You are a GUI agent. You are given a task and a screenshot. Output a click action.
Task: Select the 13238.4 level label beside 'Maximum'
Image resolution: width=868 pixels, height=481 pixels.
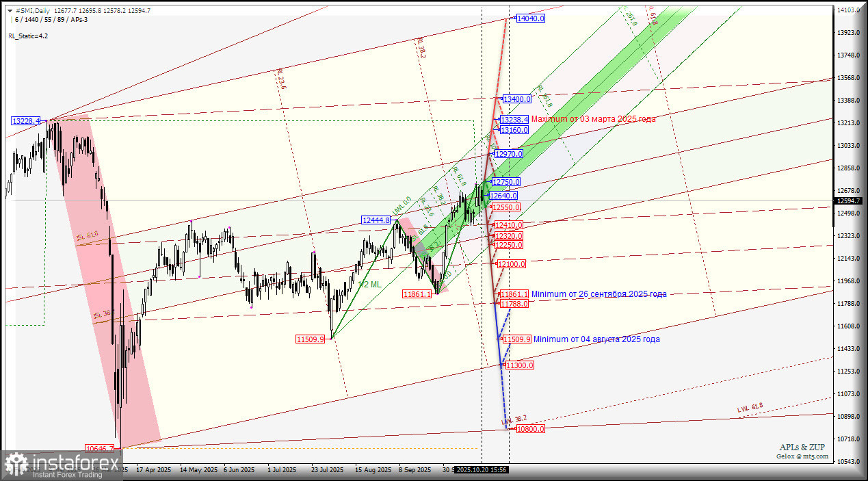click(x=514, y=119)
